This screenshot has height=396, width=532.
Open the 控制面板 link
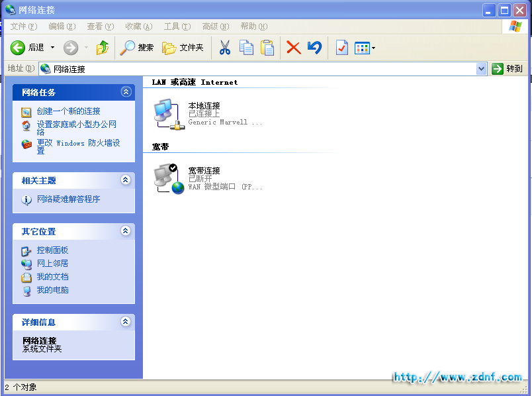click(52, 250)
